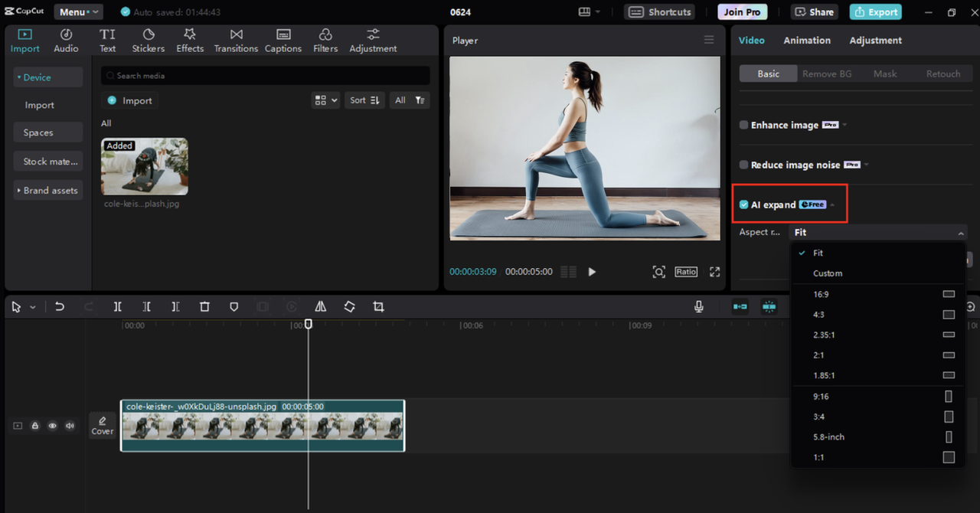Screen dimensions: 980x513
Task: Click the marker shield icon in timeline toolbar
Action: (234, 306)
